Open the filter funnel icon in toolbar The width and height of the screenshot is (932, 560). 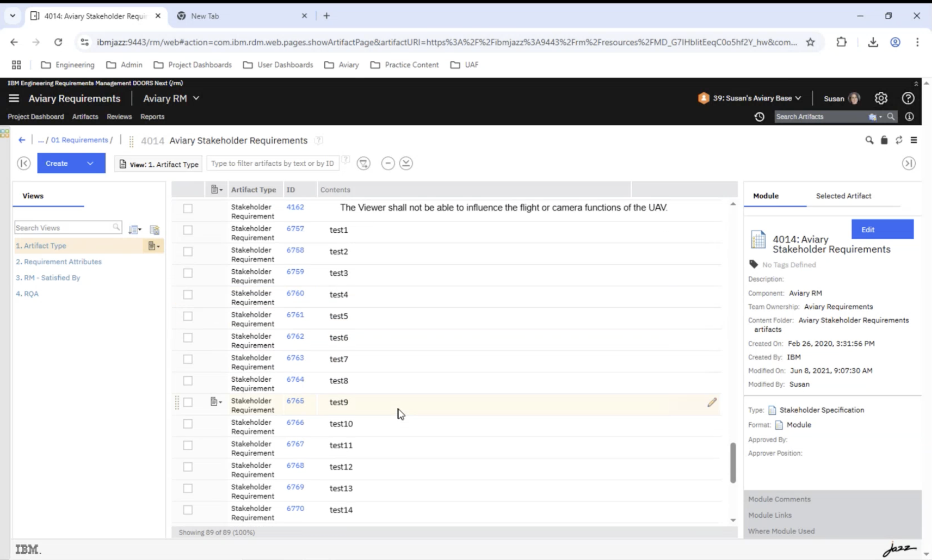point(363,163)
